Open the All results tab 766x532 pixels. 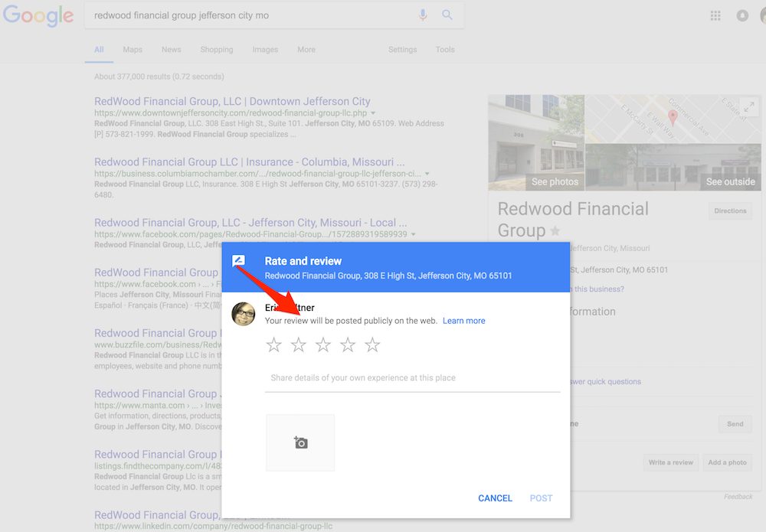click(x=99, y=50)
